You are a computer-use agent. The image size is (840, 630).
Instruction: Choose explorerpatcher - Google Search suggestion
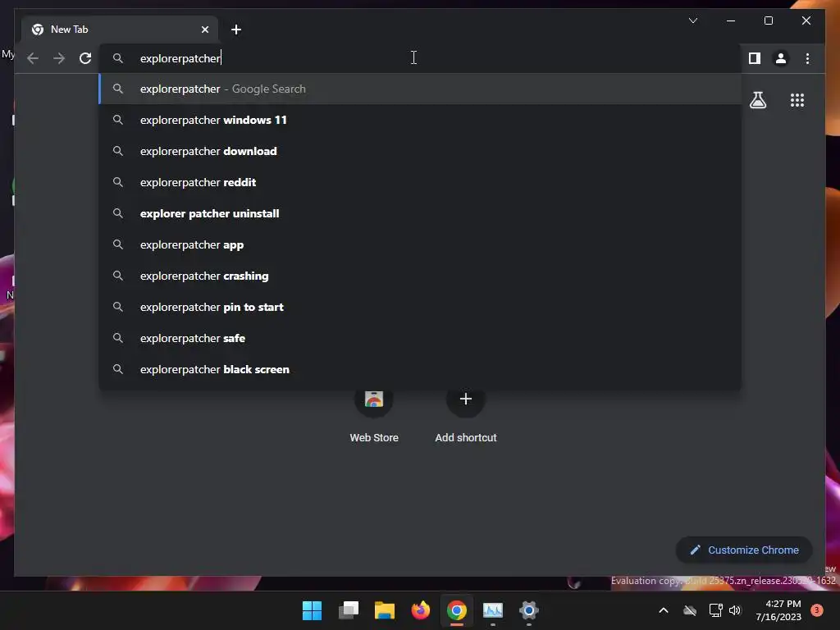tap(420, 89)
